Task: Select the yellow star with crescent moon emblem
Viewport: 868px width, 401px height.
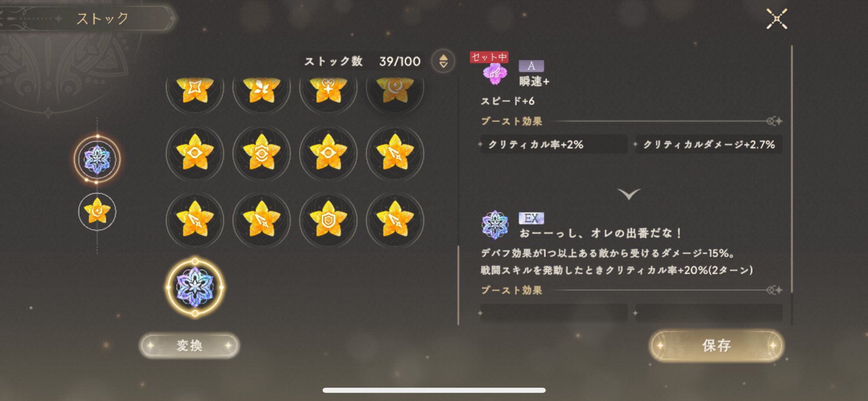Action: 395,89
